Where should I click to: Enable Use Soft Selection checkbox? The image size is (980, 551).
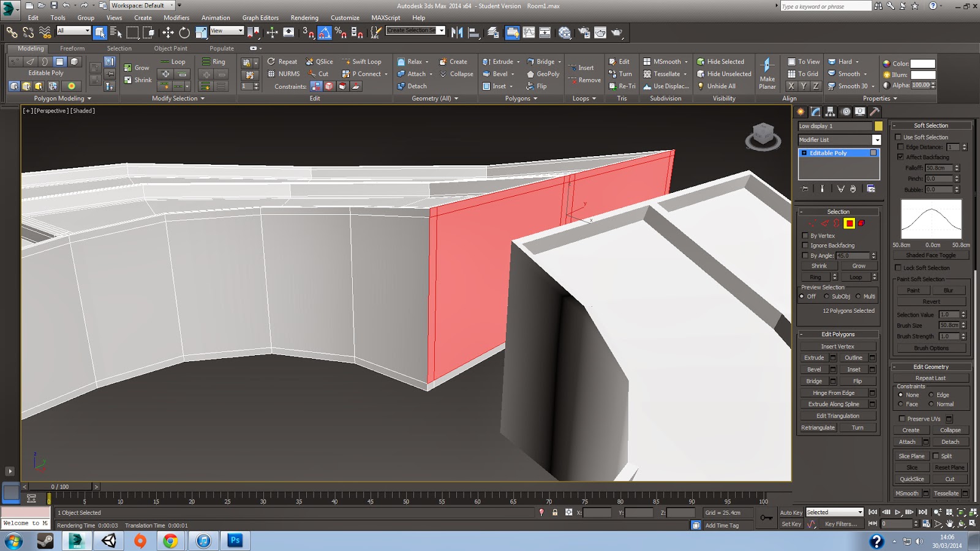[x=899, y=137]
